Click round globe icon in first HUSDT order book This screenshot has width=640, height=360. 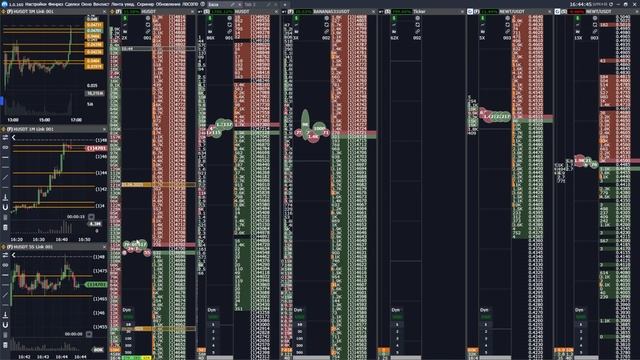[x=148, y=18]
